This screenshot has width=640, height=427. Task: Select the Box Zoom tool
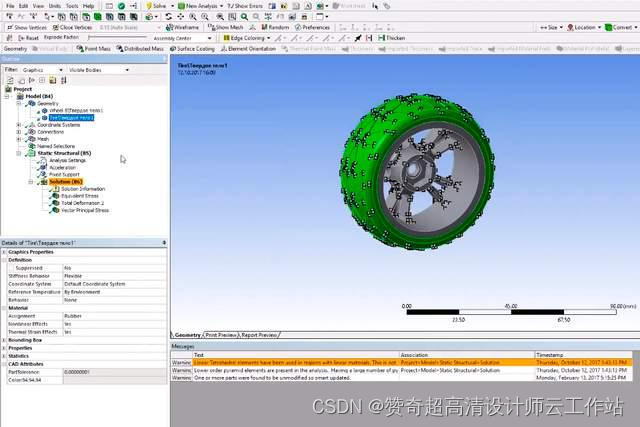tap(205, 17)
